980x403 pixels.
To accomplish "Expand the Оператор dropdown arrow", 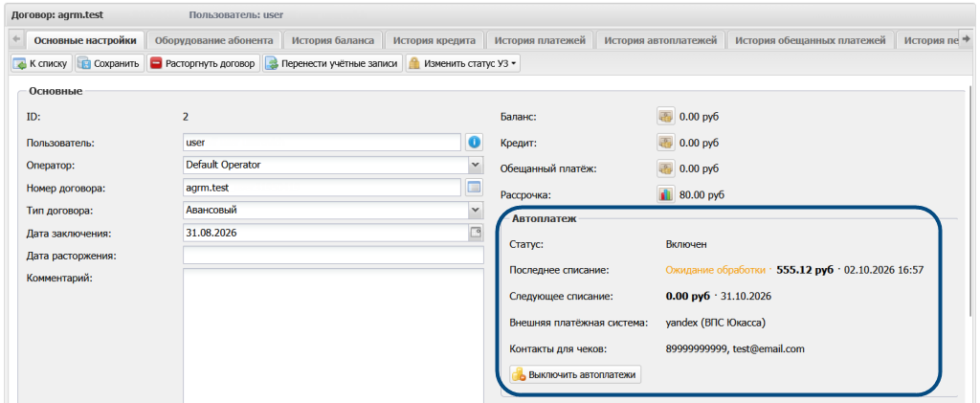I will [476, 165].
